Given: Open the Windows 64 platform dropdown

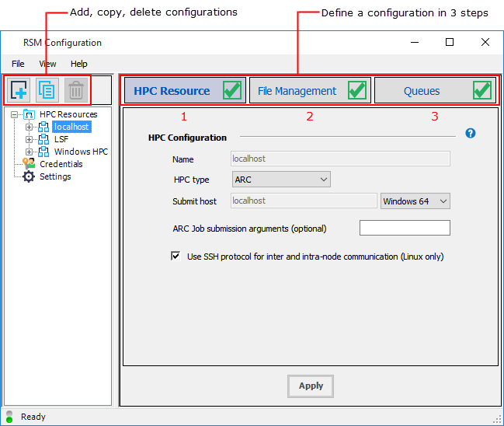Looking at the screenshot, I should pos(415,201).
